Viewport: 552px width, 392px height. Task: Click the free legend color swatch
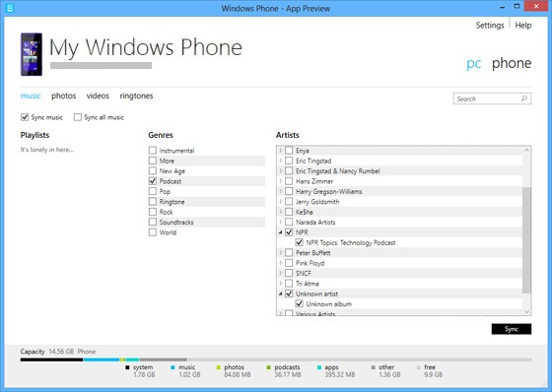coord(419,367)
